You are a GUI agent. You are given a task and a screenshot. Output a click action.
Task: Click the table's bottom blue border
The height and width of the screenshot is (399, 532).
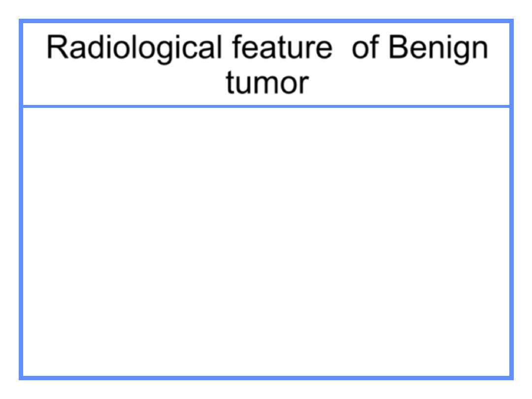[266, 378]
